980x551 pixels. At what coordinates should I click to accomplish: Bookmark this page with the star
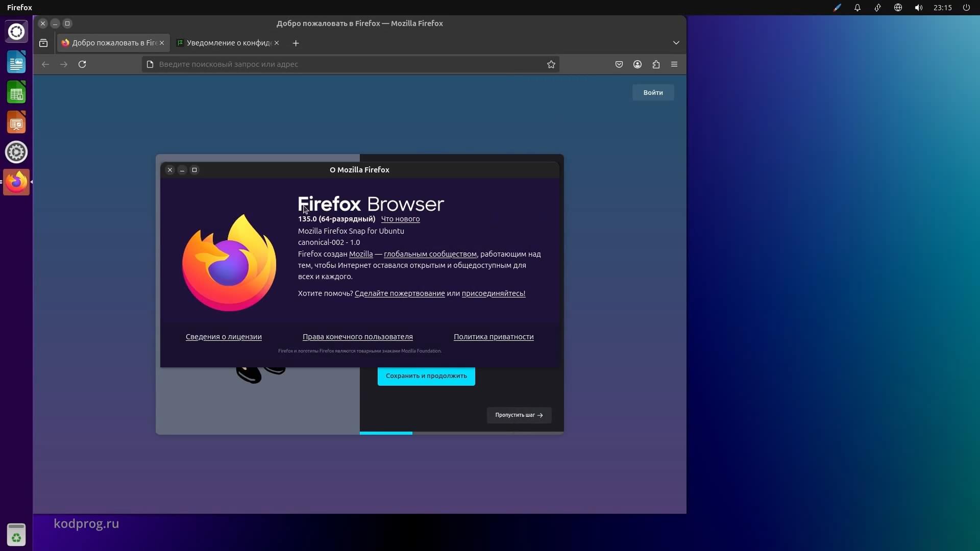(551, 64)
